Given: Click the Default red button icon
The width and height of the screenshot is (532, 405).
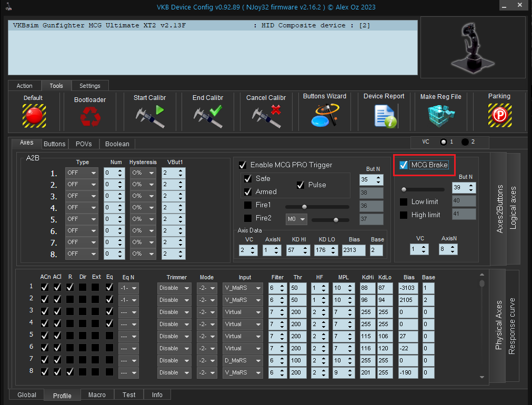Looking at the screenshot, I should [x=34, y=115].
